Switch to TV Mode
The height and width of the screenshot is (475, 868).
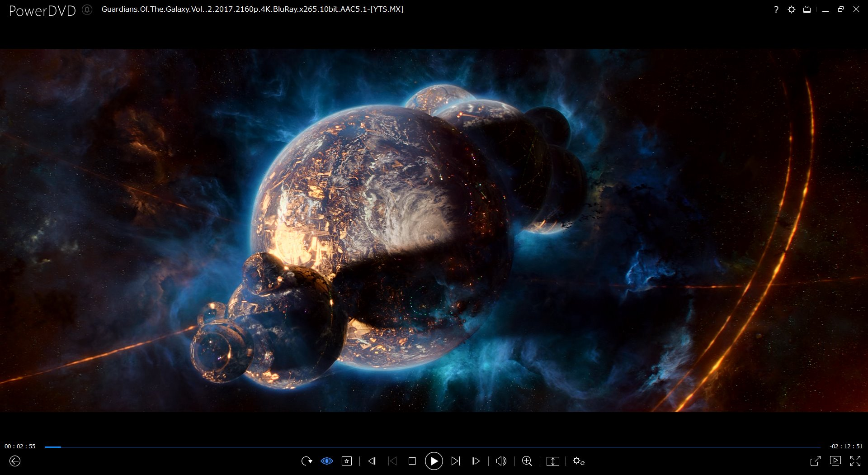[807, 9]
